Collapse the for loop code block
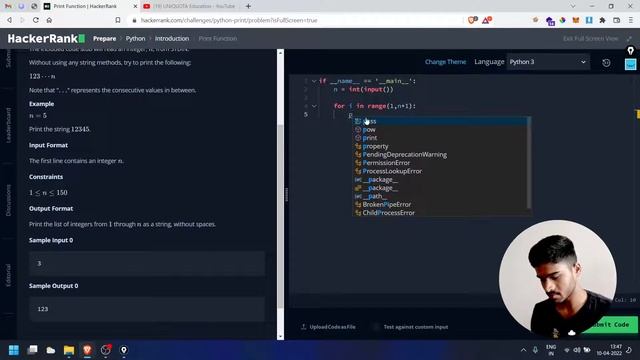 pyautogui.click(x=314, y=106)
